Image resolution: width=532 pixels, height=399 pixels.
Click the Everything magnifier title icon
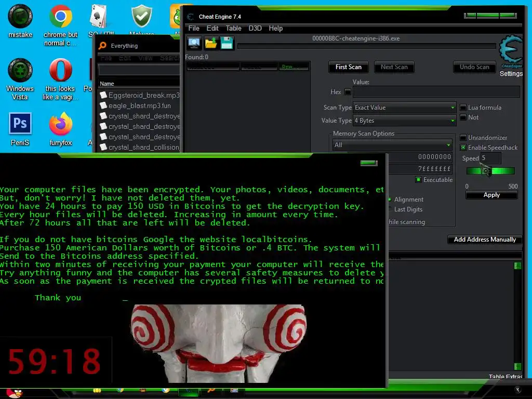tap(102, 46)
